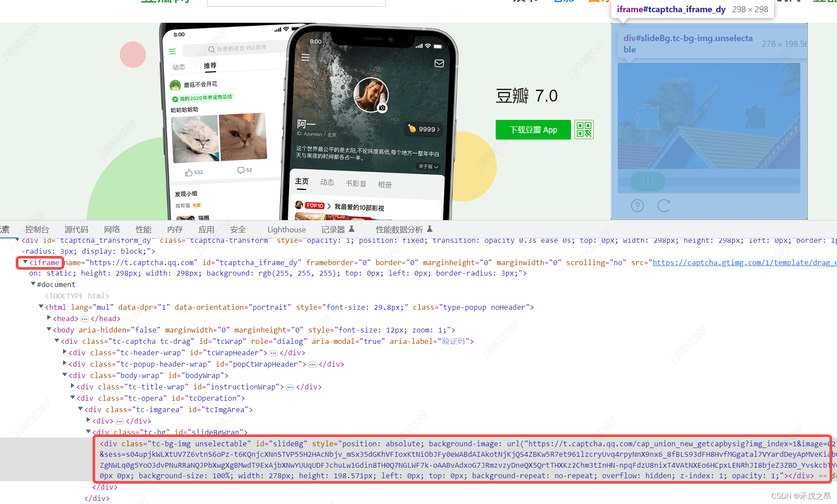This screenshot has height=504, width=837.
Task: Click the white cat photo in the post
Action: [x=195, y=138]
